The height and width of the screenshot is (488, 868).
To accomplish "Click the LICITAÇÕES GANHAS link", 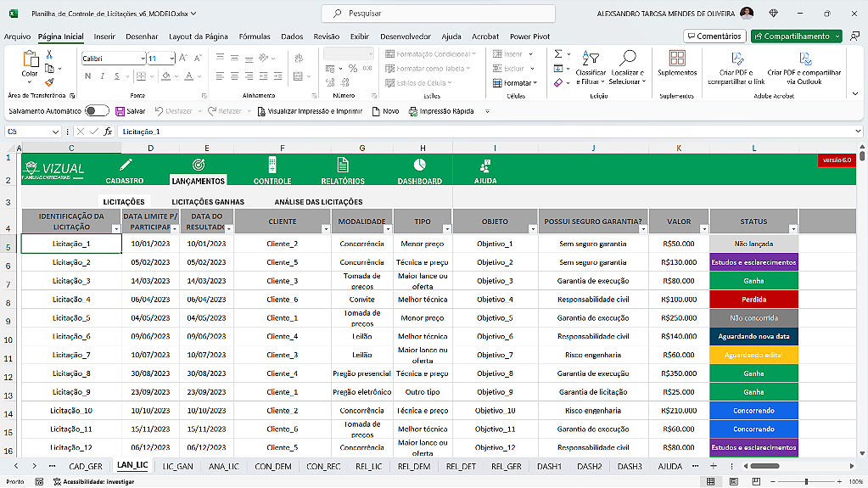I will pyautogui.click(x=208, y=202).
